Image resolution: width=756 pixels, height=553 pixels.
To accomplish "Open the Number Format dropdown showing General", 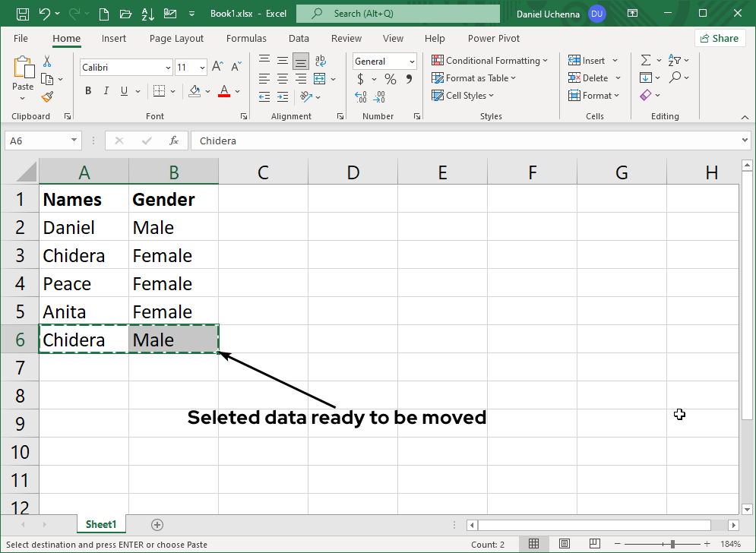I will point(384,61).
